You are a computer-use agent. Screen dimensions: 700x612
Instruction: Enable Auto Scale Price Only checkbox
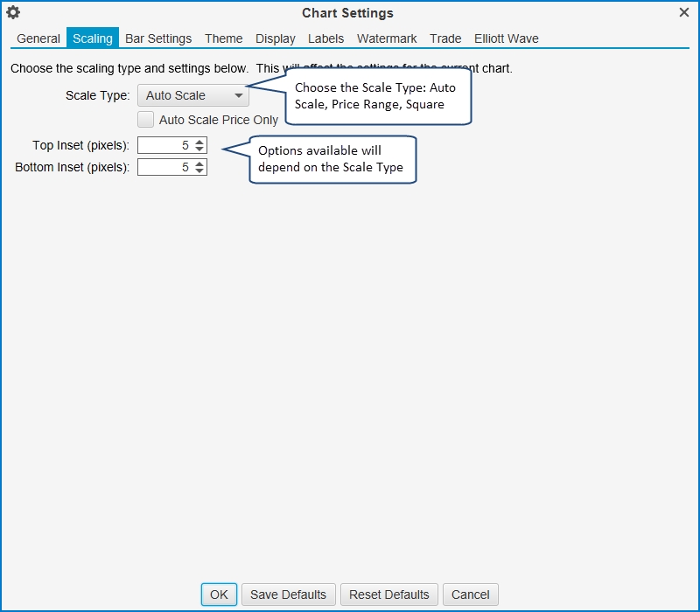(x=146, y=120)
